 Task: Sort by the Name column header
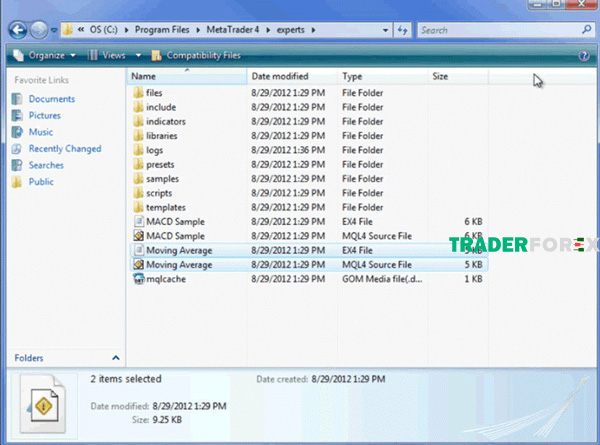187,77
